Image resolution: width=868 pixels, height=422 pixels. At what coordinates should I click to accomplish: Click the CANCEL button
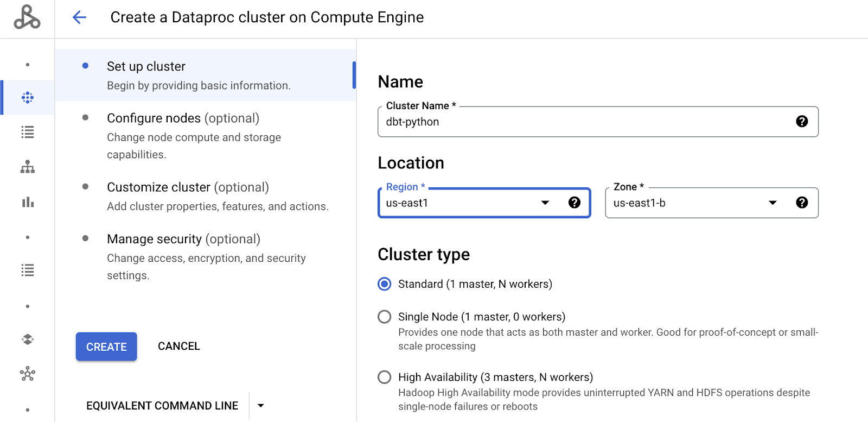tap(179, 347)
